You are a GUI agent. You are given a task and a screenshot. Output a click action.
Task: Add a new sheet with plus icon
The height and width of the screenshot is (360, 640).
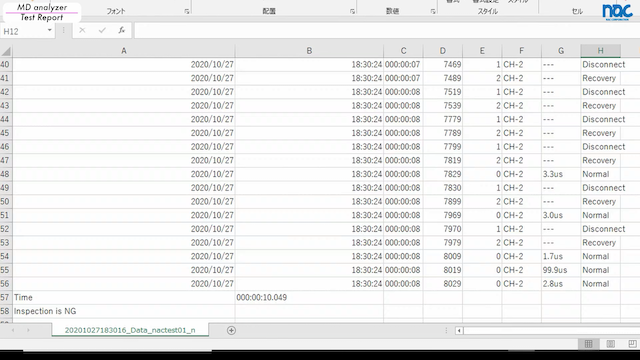pyautogui.click(x=231, y=331)
